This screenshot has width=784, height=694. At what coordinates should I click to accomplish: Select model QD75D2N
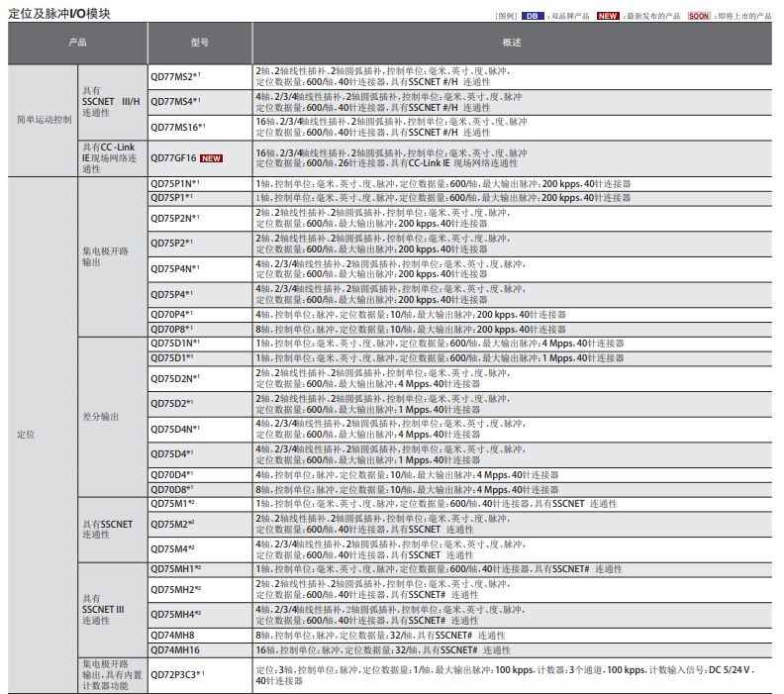click(200, 378)
